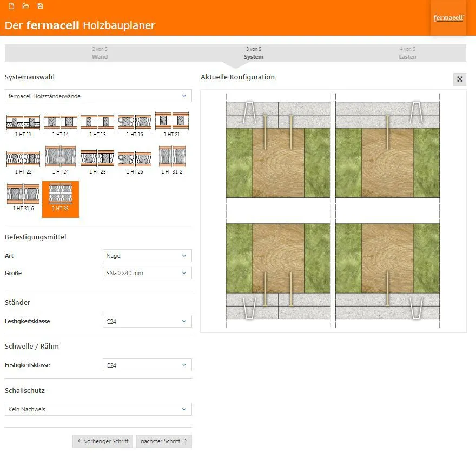Select wall system 1 HT 25

tap(97, 162)
